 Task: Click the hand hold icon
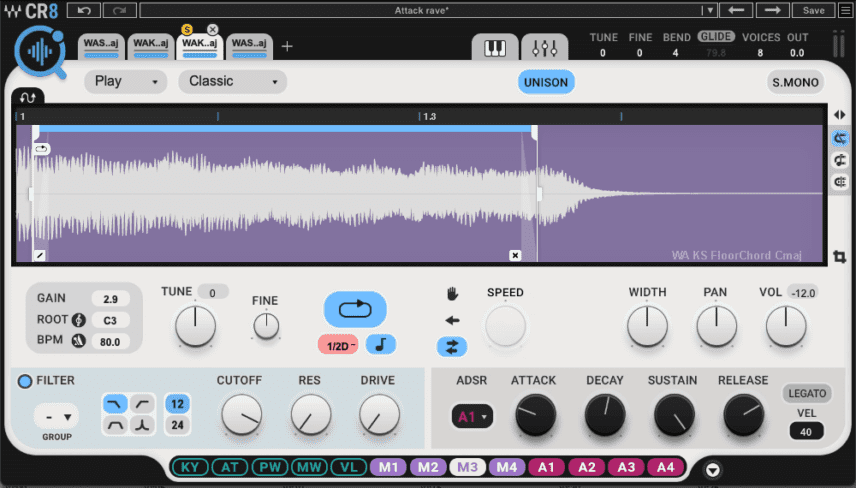click(x=452, y=294)
